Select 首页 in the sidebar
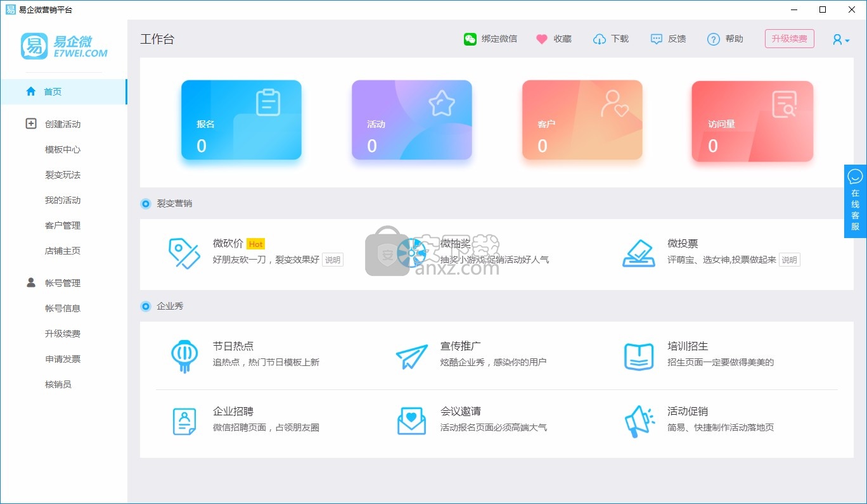Screen dimensions: 867x504 (63, 91)
